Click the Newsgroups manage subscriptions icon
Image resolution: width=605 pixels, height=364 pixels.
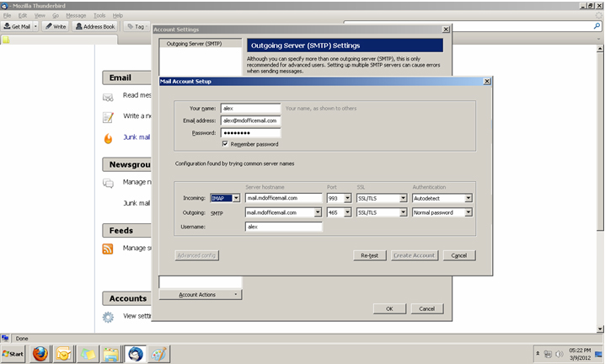pos(108,182)
